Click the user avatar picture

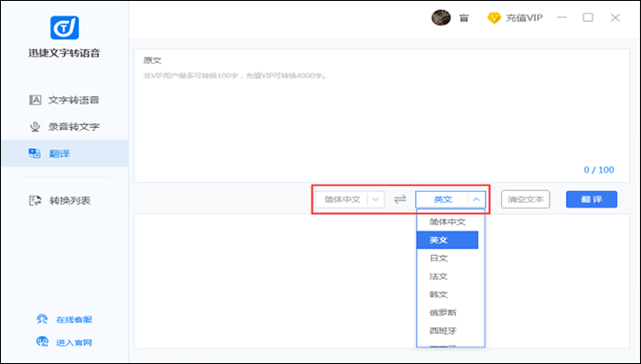[441, 17]
